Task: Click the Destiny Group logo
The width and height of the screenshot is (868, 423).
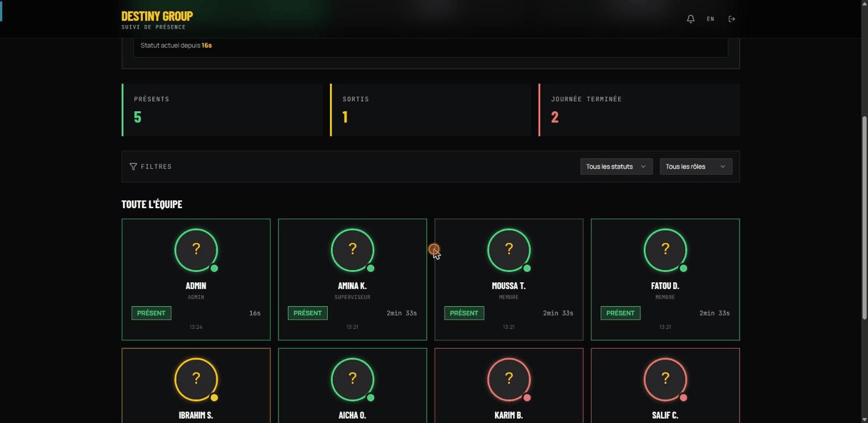Action: click(x=157, y=16)
